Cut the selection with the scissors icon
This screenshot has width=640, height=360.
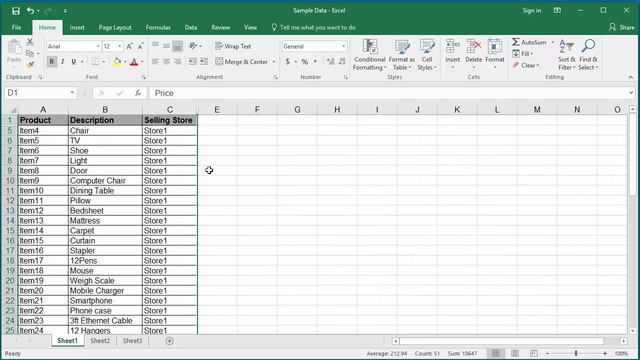point(29,42)
